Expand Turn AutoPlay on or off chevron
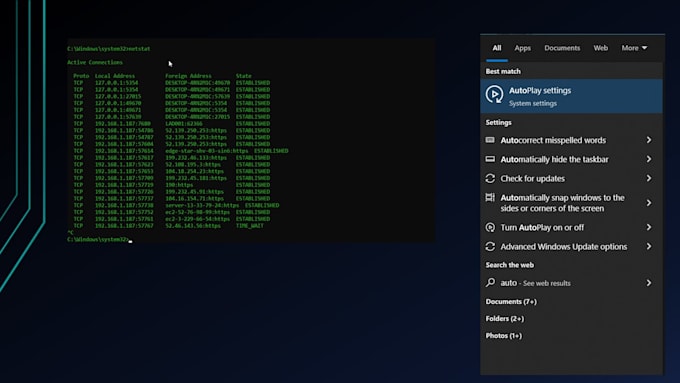Screen dimensions: 680x383 coord(649,227)
